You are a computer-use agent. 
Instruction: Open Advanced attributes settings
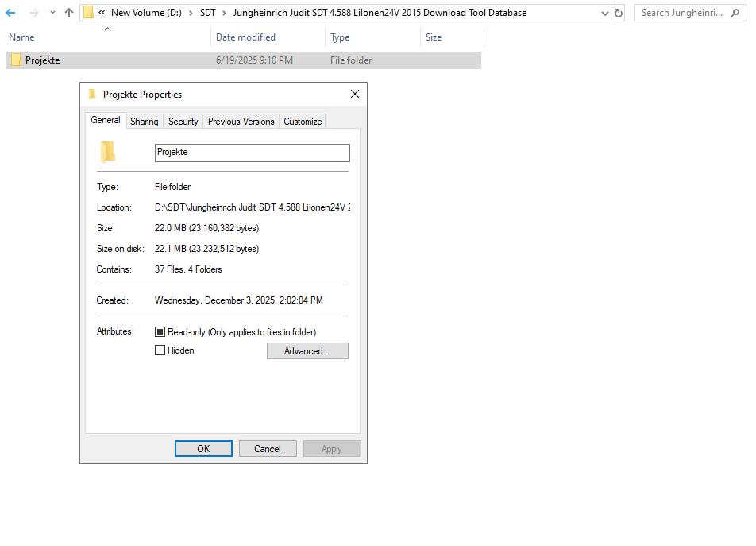tap(307, 350)
